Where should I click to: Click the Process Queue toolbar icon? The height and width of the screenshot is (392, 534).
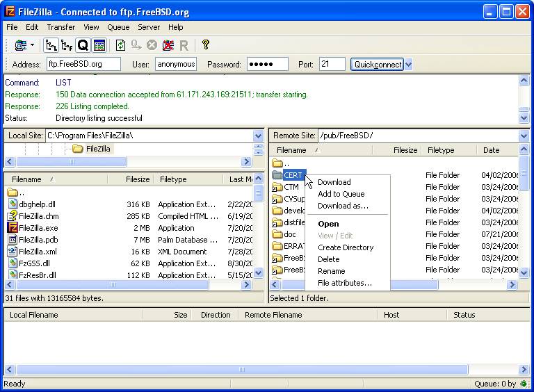(x=136, y=45)
